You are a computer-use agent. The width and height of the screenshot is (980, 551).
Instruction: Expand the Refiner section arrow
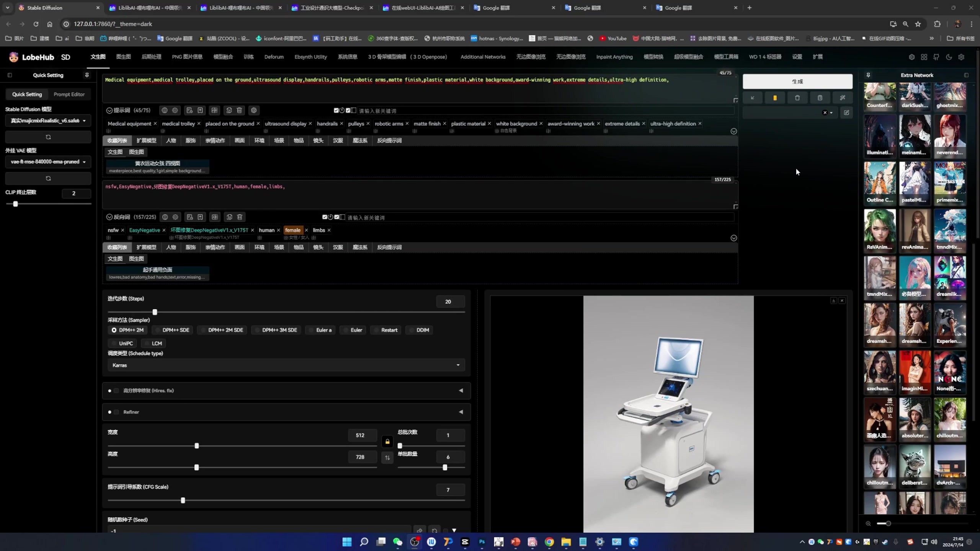pyautogui.click(x=461, y=412)
